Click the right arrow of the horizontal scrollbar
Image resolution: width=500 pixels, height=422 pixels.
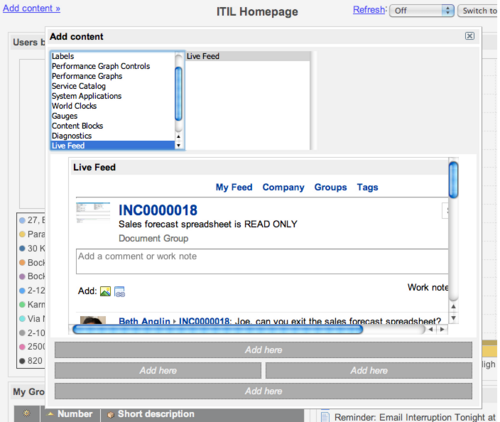coord(442,329)
